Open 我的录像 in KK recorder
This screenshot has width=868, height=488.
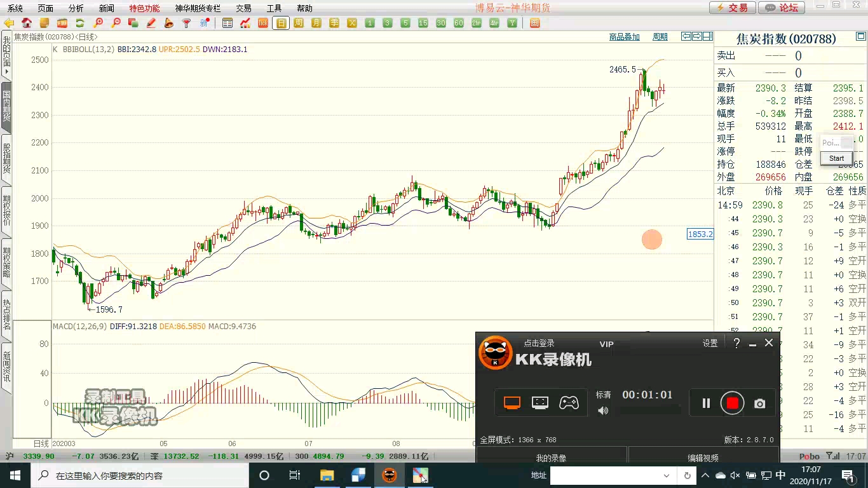pos(551,457)
